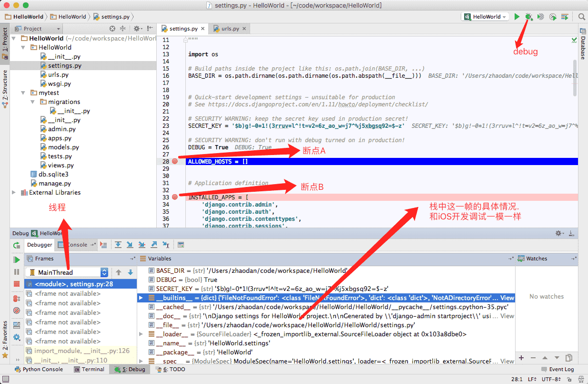Image resolution: width=588 pixels, height=384 pixels.
Task: Step into in debugger
Action: pyautogui.click(x=130, y=245)
